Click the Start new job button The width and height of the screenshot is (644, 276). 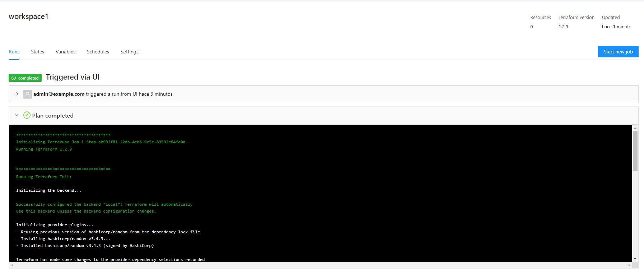coord(618,52)
